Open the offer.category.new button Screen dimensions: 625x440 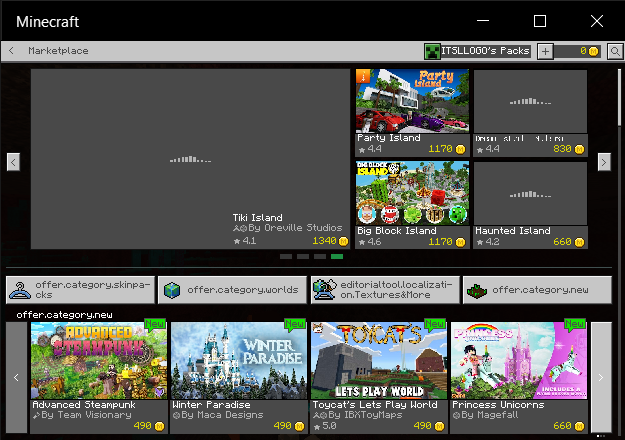[537, 290]
